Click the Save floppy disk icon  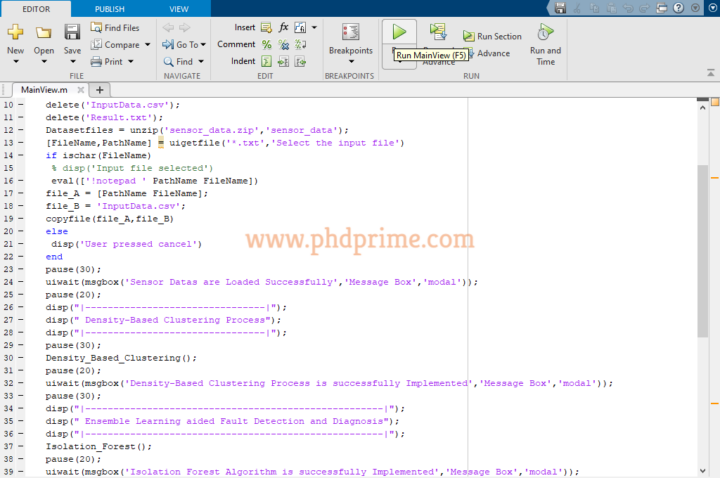click(72, 33)
